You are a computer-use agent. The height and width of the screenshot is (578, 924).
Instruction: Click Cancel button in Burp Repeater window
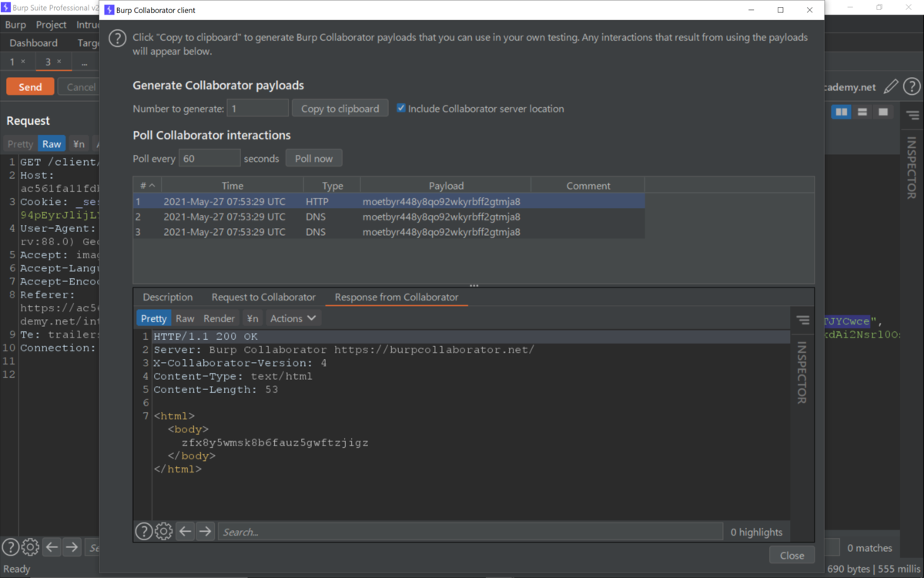pos(79,87)
